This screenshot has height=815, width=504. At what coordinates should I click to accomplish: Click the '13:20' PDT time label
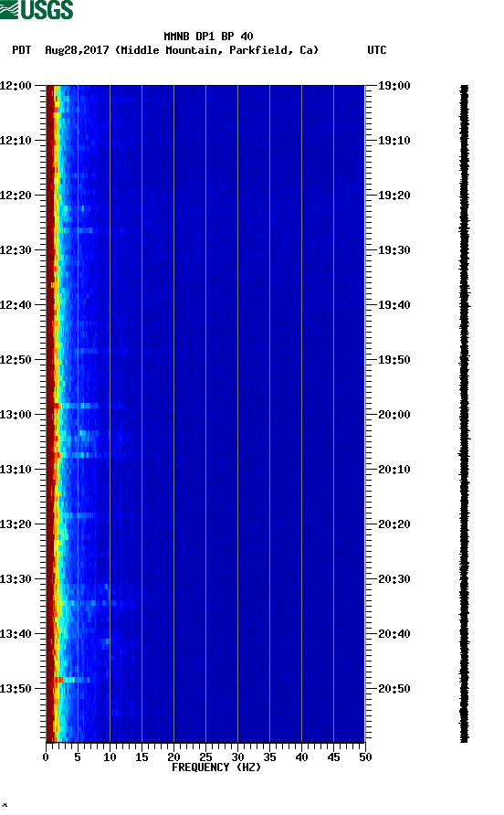[16, 524]
